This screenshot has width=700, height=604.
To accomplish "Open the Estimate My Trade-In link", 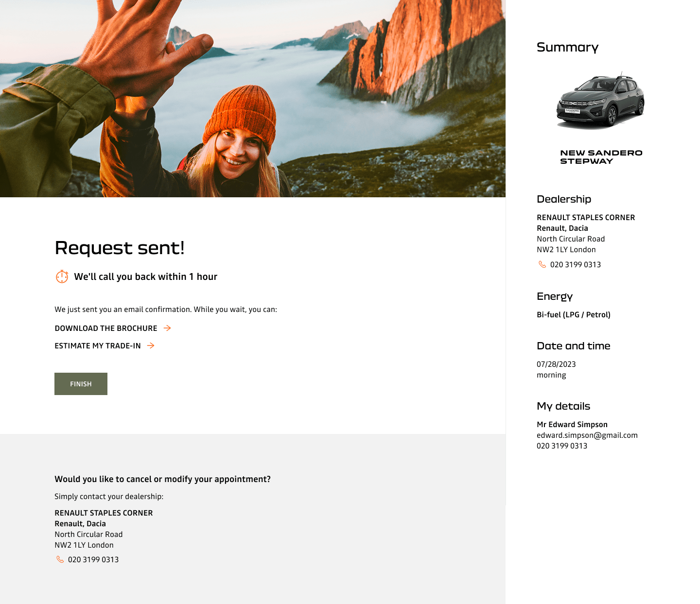I will click(x=98, y=346).
